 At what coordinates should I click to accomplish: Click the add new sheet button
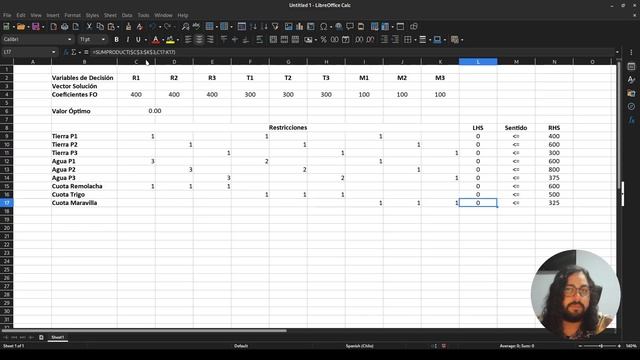pos(41,337)
